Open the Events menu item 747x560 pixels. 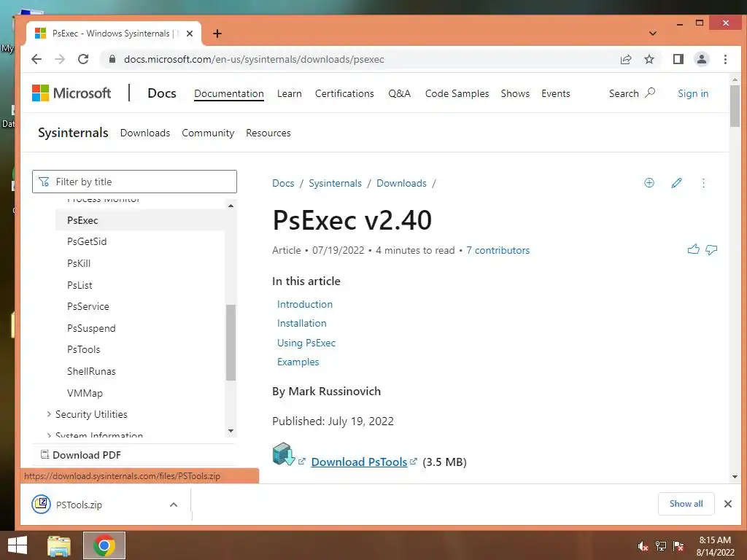click(x=555, y=93)
